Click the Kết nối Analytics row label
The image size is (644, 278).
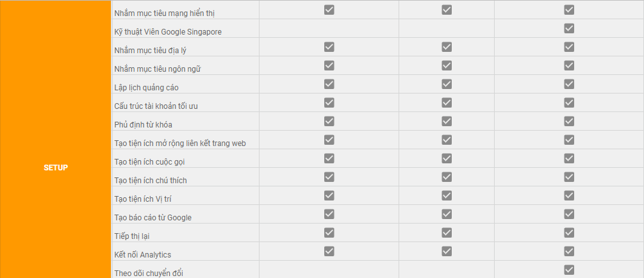tap(142, 255)
